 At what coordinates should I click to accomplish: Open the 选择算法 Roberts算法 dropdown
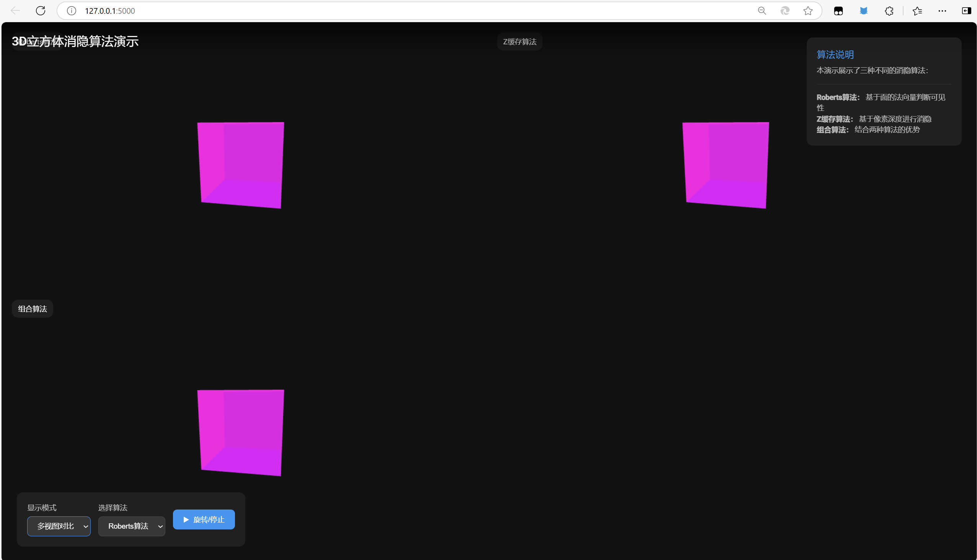(132, 526)
